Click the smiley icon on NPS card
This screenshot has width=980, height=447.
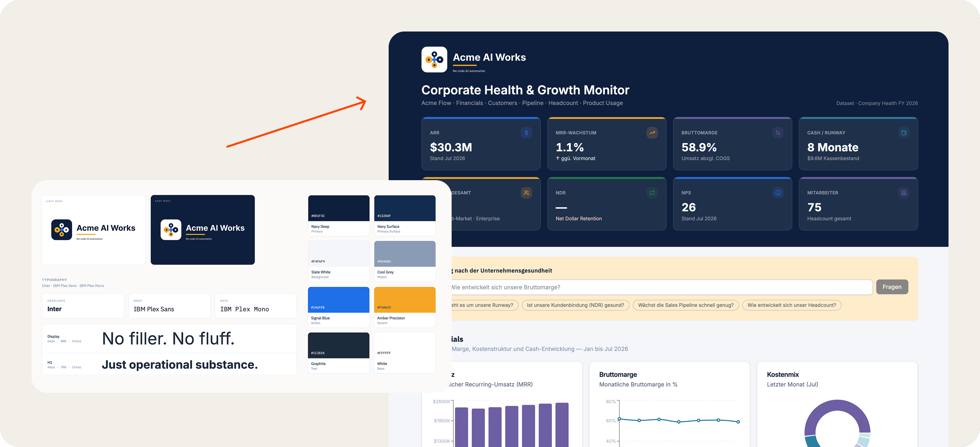(x=778, y=193)
